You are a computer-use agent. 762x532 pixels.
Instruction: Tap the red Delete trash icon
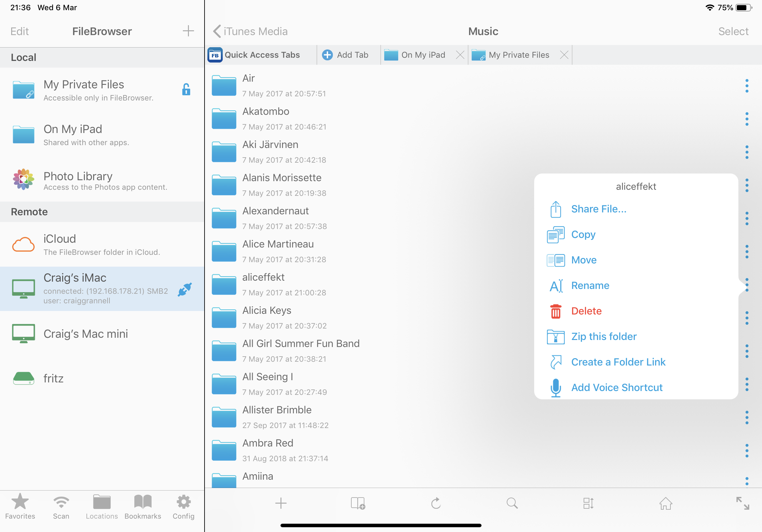[x=556, y=311]
